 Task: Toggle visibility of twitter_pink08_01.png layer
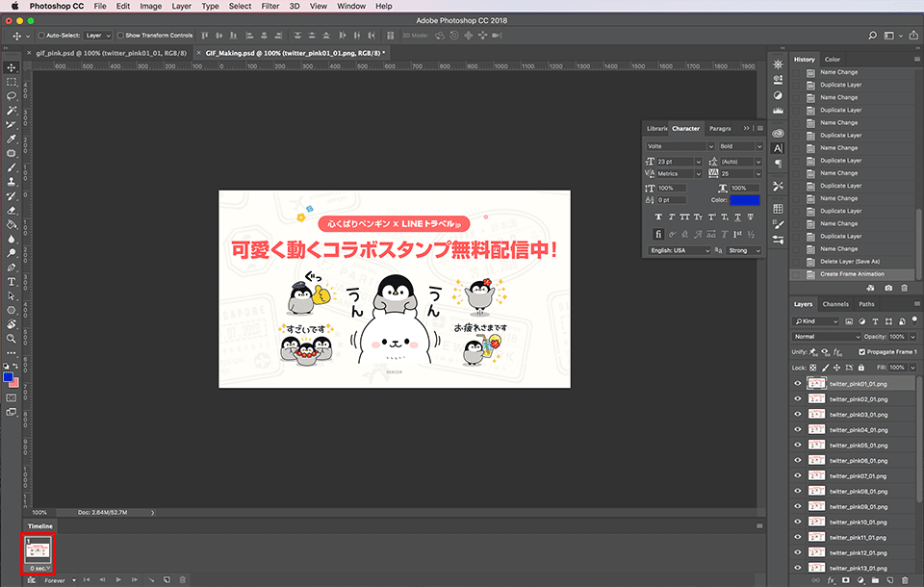(x=798, y=491)
